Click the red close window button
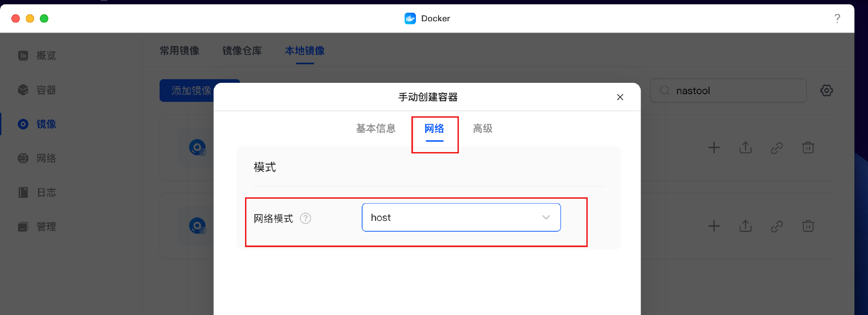868x315 pixels. (x=16, y=19)
